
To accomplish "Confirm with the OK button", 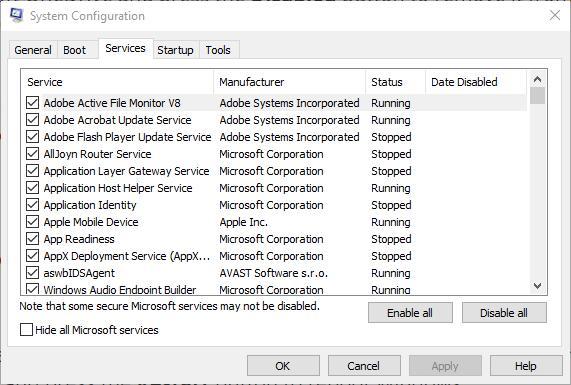I will point(283,366).
